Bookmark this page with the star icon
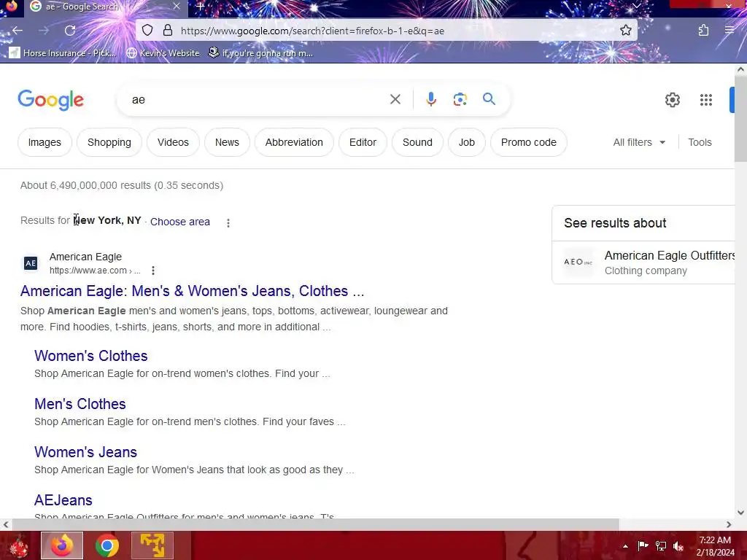Viewport: 747px width, 560px height. click(625, 31)
